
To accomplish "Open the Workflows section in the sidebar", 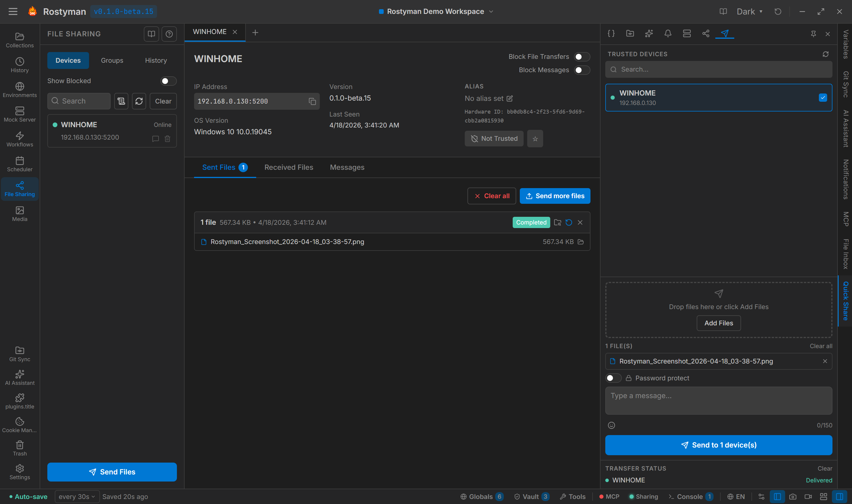I will click(x=20, y=139).
